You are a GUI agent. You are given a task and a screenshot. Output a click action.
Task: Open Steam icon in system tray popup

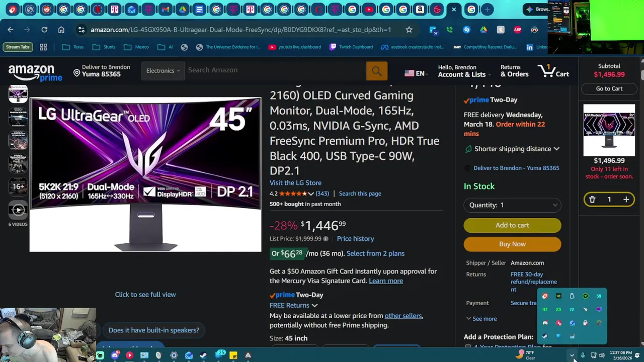[x=545, y=336]
